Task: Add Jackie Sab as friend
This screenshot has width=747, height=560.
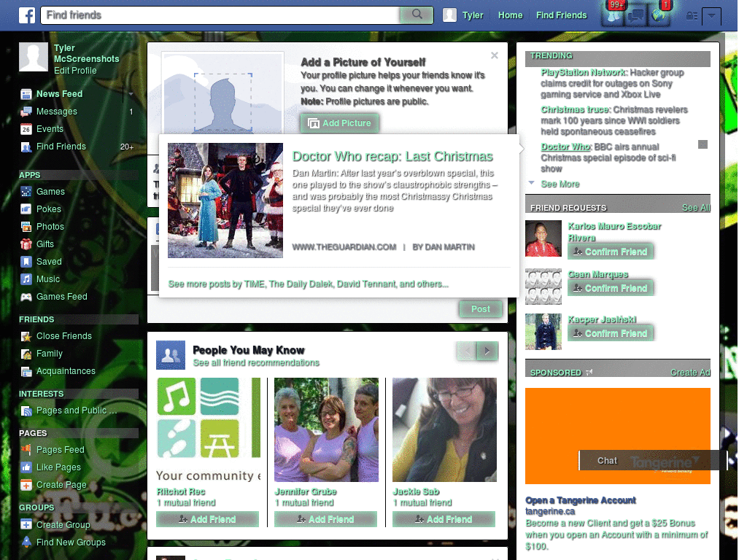Action: coord(444,519)
